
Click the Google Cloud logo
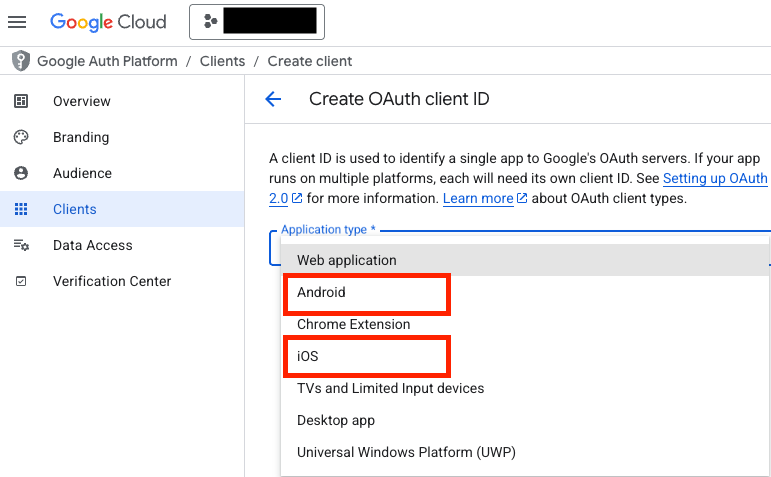click(x=110, y=21)
